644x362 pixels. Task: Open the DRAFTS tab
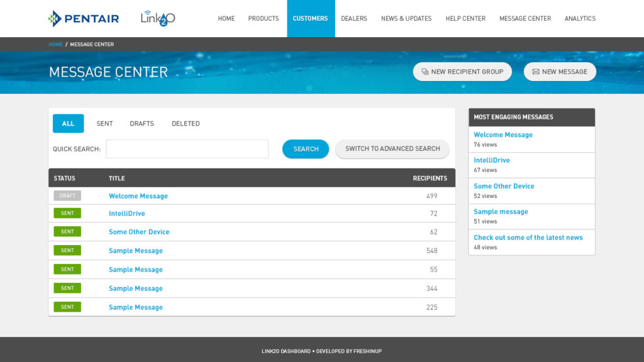click(x=142, y=123)
